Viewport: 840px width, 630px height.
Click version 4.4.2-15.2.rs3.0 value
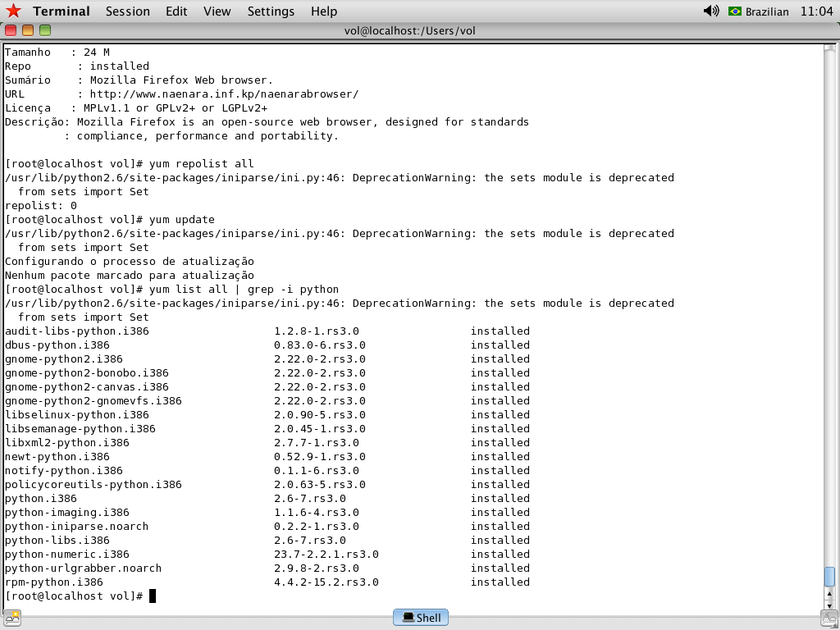tap(326, 582)
